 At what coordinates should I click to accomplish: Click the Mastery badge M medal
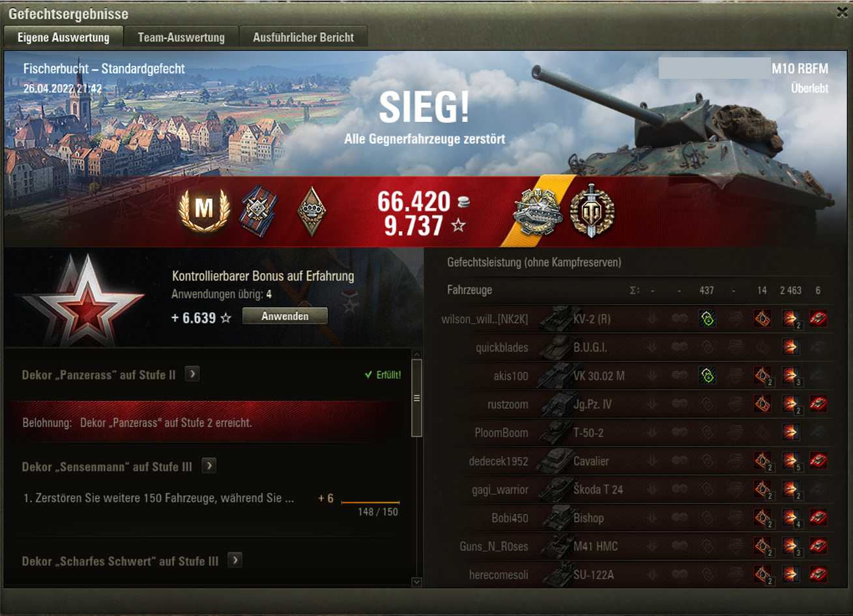pos(204,211)
